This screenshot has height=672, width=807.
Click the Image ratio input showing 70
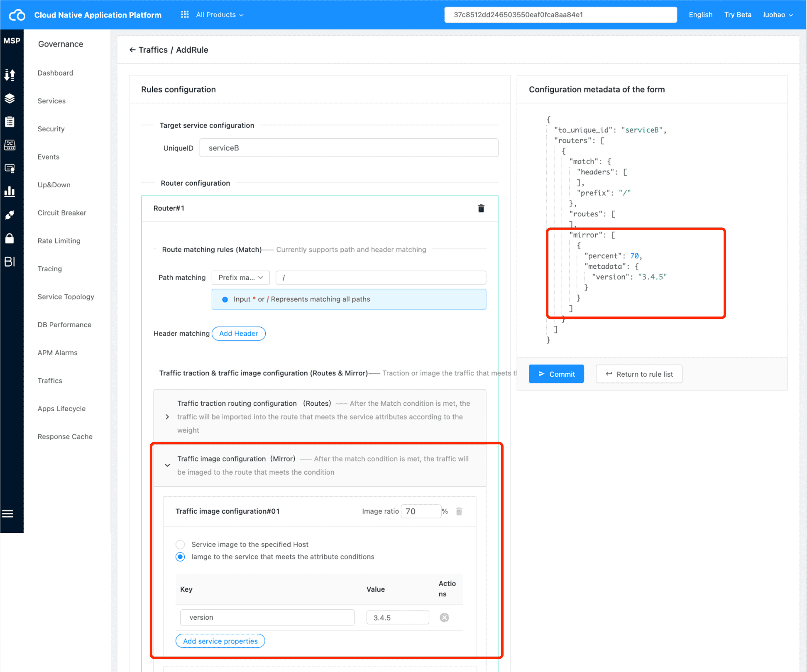point(421,511)
